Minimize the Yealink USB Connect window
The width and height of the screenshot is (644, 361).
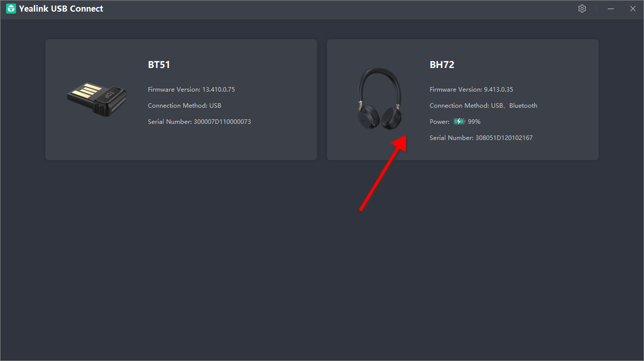click(611, 9)
